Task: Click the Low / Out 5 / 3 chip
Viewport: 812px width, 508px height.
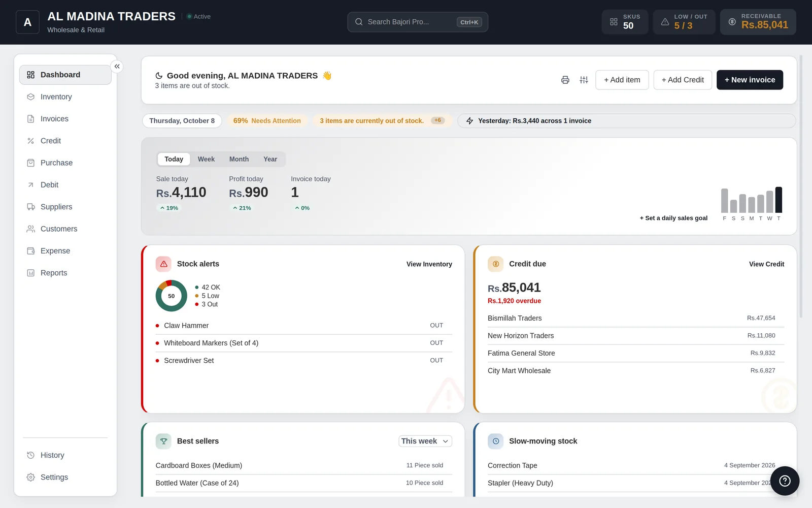Action: point(684,22)
